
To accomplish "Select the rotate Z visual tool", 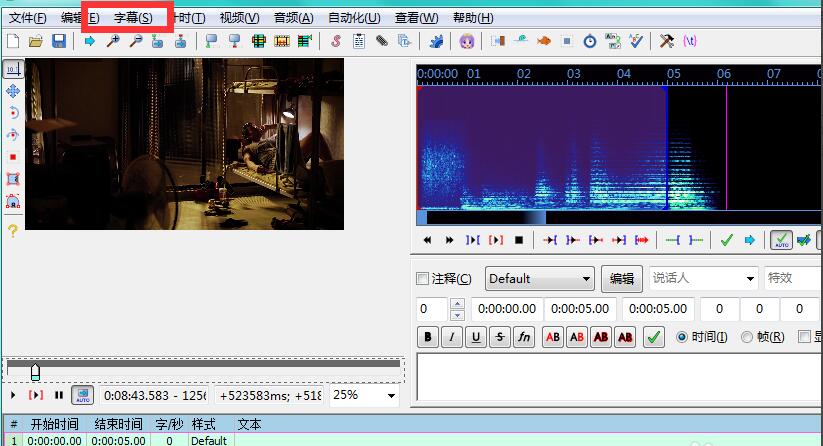I will 13,113.
